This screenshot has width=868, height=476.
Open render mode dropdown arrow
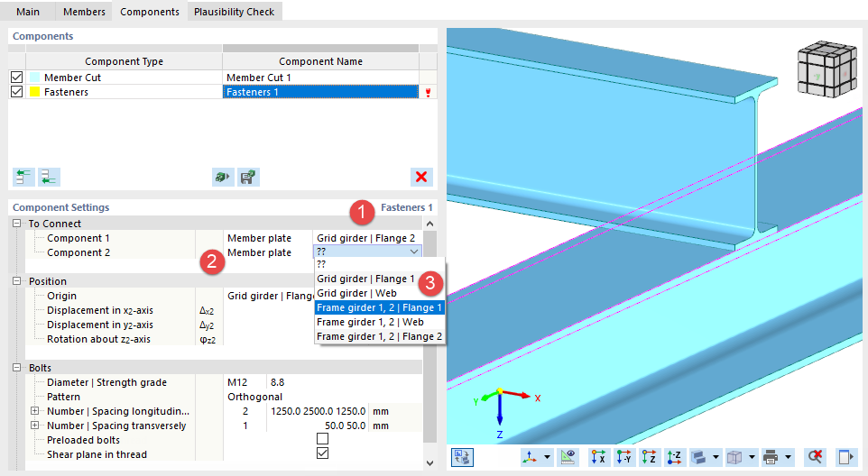[x=716, y=457]
